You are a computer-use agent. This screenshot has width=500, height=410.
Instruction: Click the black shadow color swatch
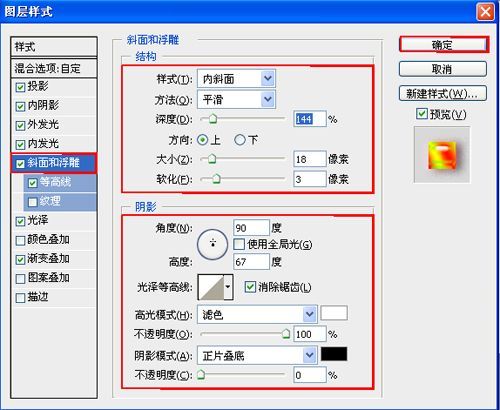point(334,354)
